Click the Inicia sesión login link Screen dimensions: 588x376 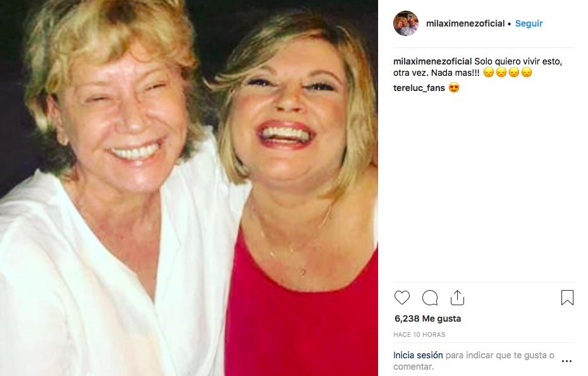[x=418, y=355]
